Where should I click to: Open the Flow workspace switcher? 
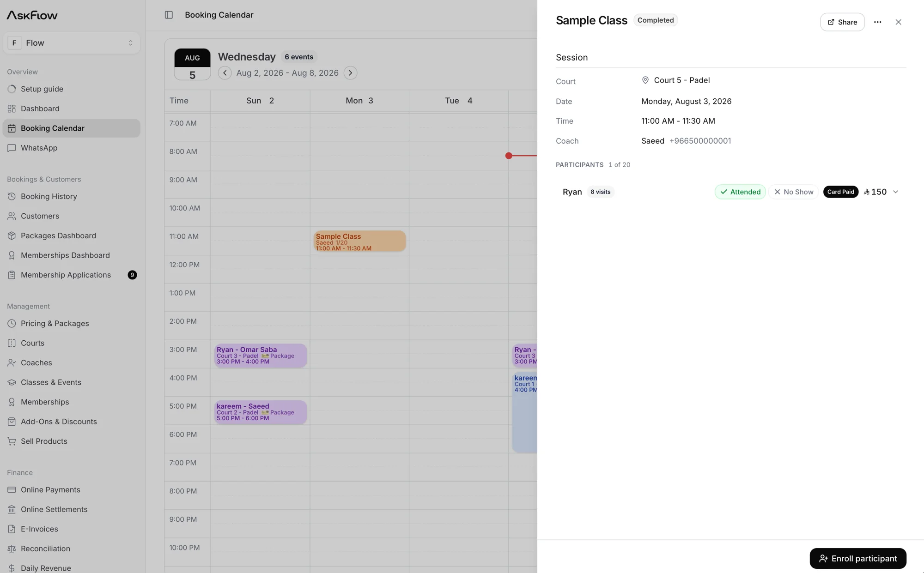(71, 43)
